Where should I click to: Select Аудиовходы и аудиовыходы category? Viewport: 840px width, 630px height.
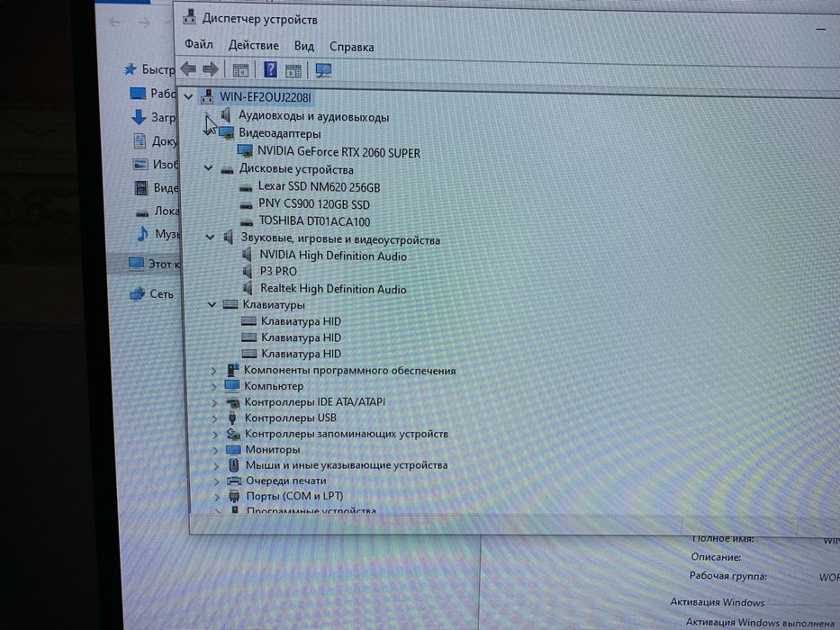[x=313, y=116]
